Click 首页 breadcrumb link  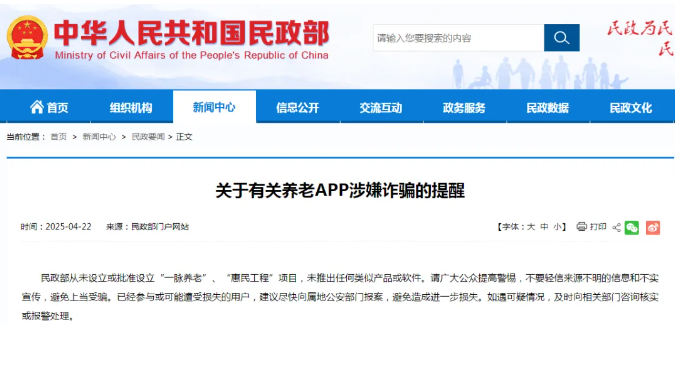(x=59, y=137)
